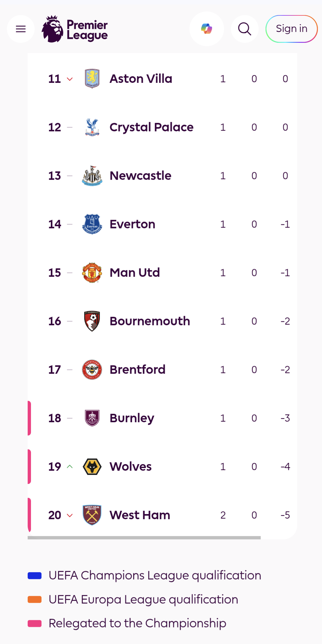322x644 pixels.
Task: Click the Aston Villa club crest
Action: [x=92, y=79]
